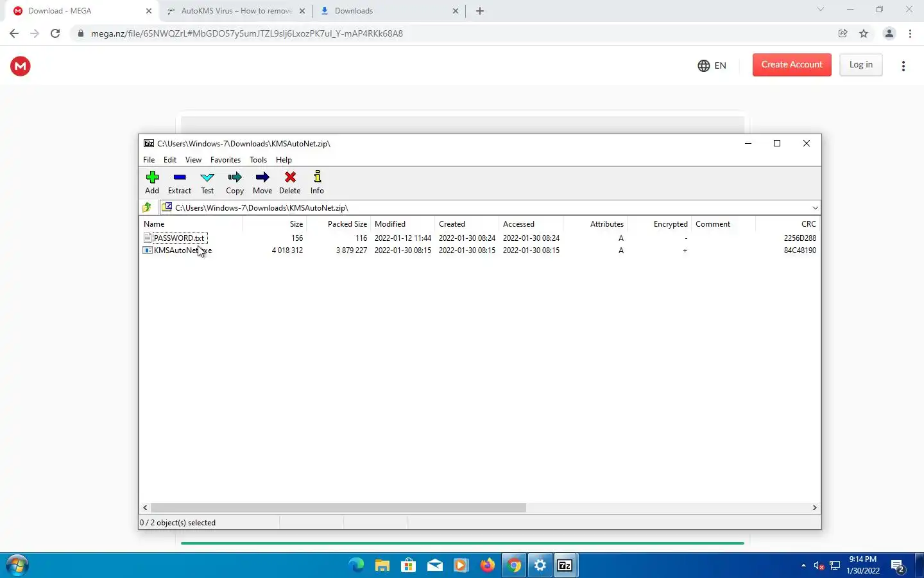Click size value 4 018 312
This screenshot has width=924, height=578.
(x=287, y=250)
